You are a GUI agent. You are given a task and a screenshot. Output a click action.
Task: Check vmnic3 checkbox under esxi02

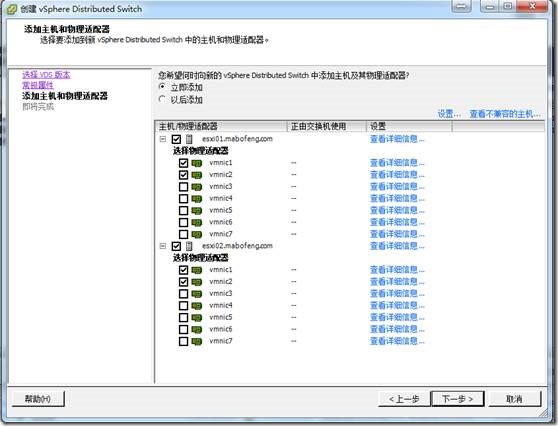[x=183, y=294]
